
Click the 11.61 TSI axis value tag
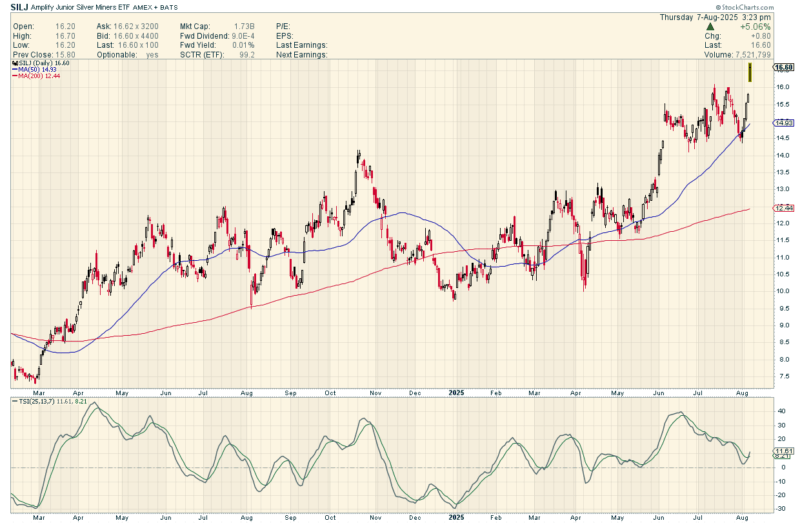(785, 452)
